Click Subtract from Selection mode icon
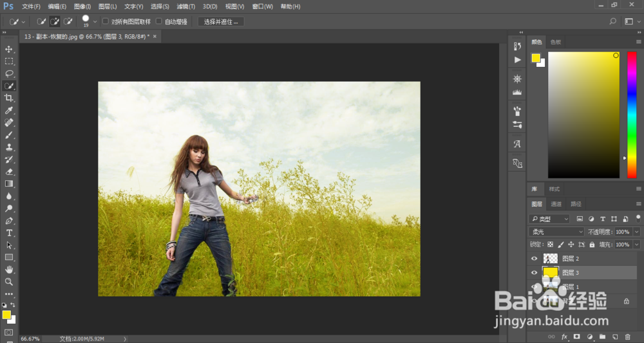 pos(68,21)
